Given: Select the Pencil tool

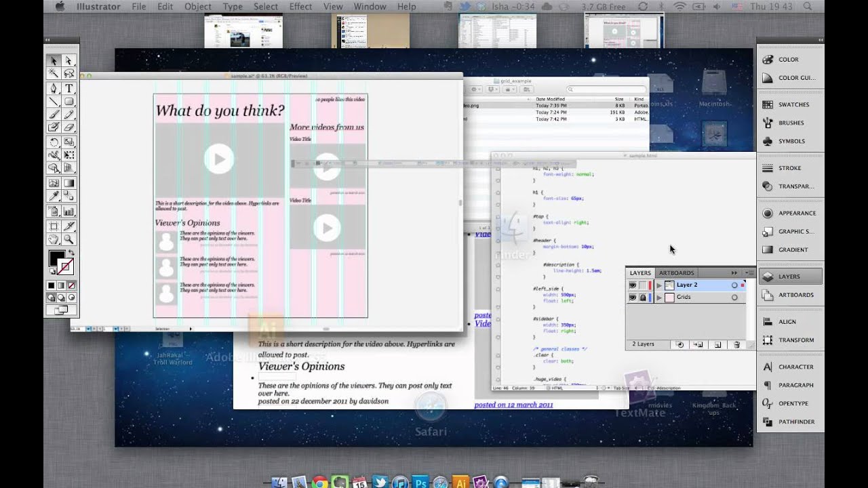Looking at the screenshot, I should tap(70, 114).
